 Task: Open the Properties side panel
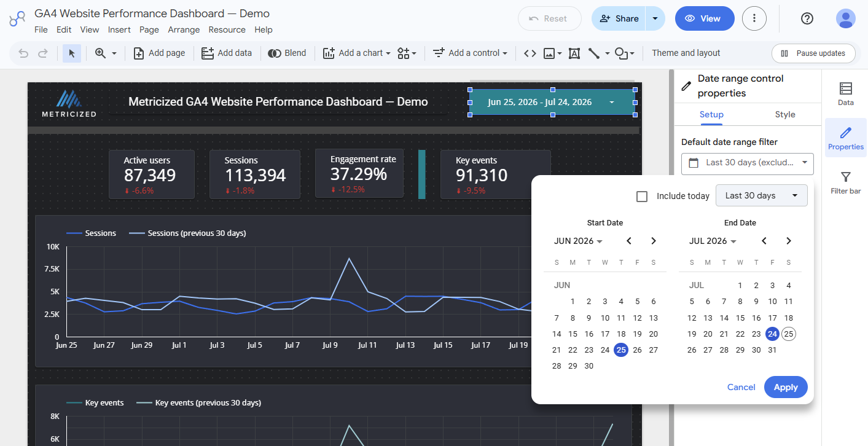(846, 138)
